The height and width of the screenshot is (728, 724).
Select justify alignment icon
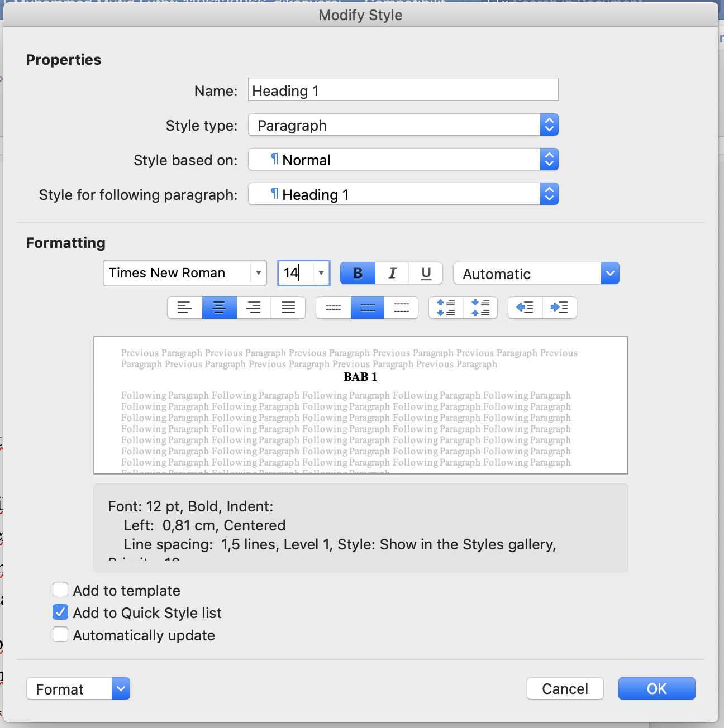(288, 308)
